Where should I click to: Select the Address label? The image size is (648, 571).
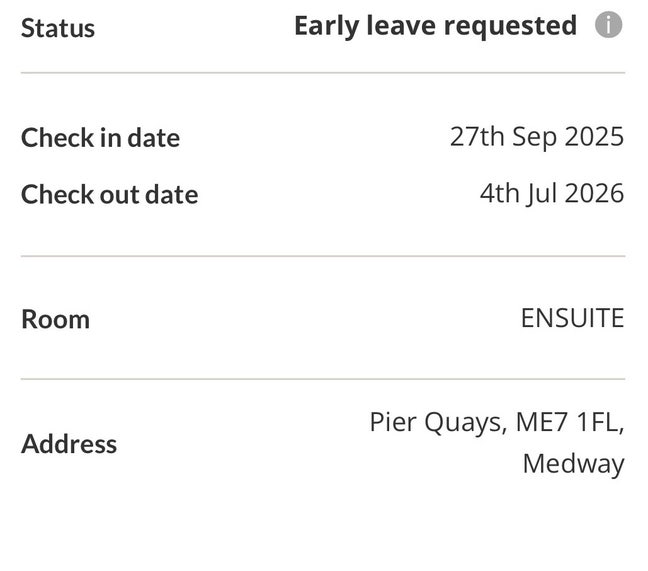pyautogui.click(x=69, y=444)
